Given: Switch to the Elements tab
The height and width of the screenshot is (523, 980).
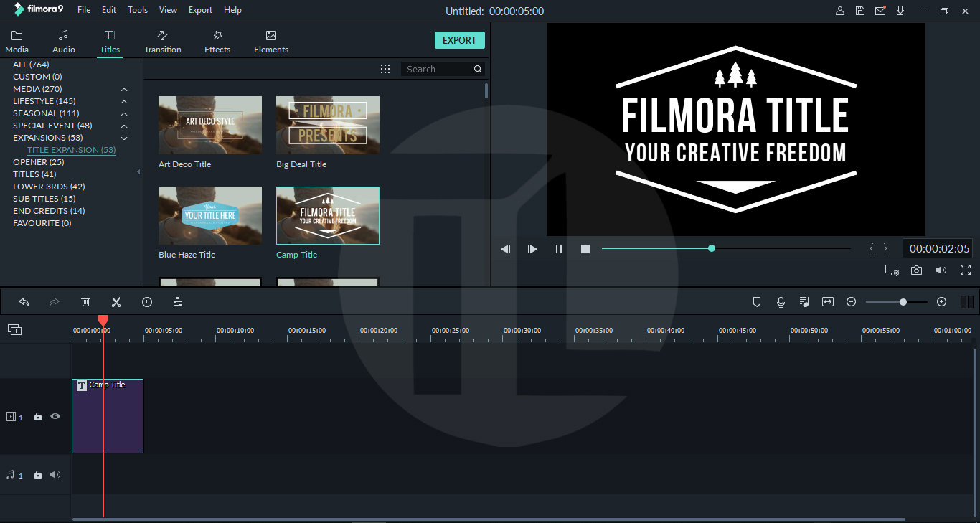Looking at the screenshot, I should coord(271,42).
